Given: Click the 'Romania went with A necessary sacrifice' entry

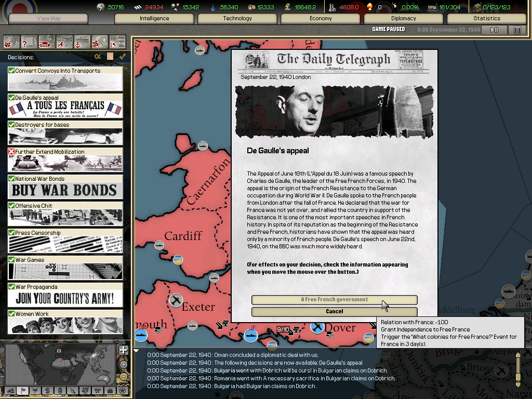Looking at the screenshot, I should tap(271, 378).
